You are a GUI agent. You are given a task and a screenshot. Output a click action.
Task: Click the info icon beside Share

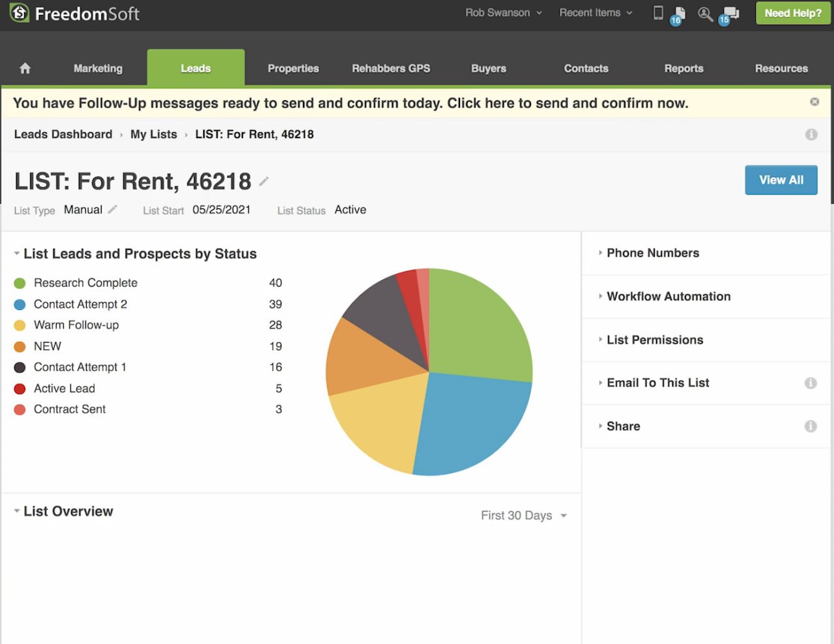(811, 427)
